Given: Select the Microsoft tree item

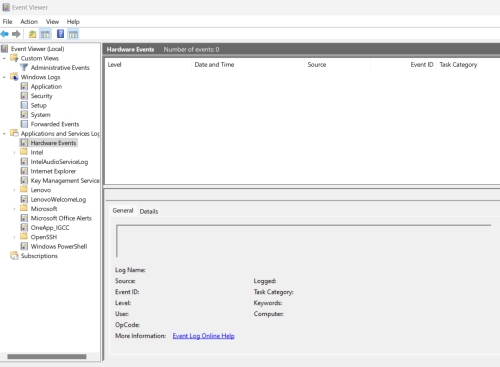Looking at the screenshot, I should click(x=44, y=209).
